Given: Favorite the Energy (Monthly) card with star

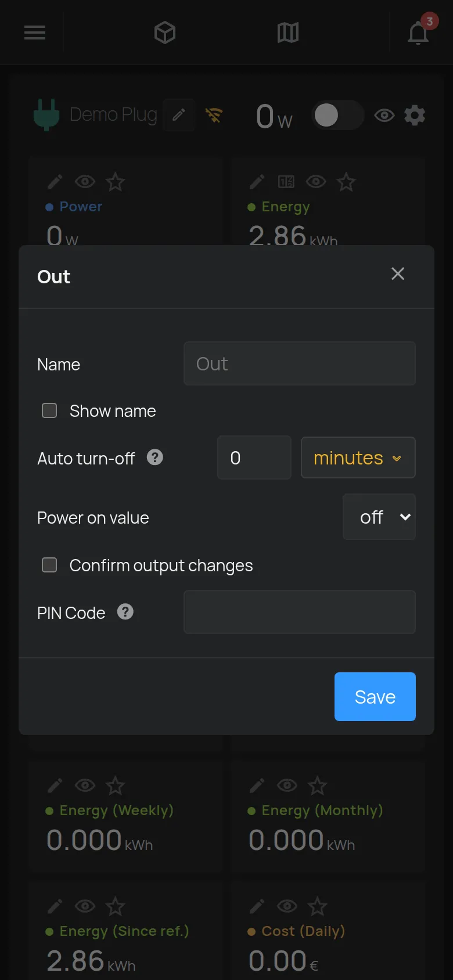Looking at the screenshot, I should (x=317, y=786).
